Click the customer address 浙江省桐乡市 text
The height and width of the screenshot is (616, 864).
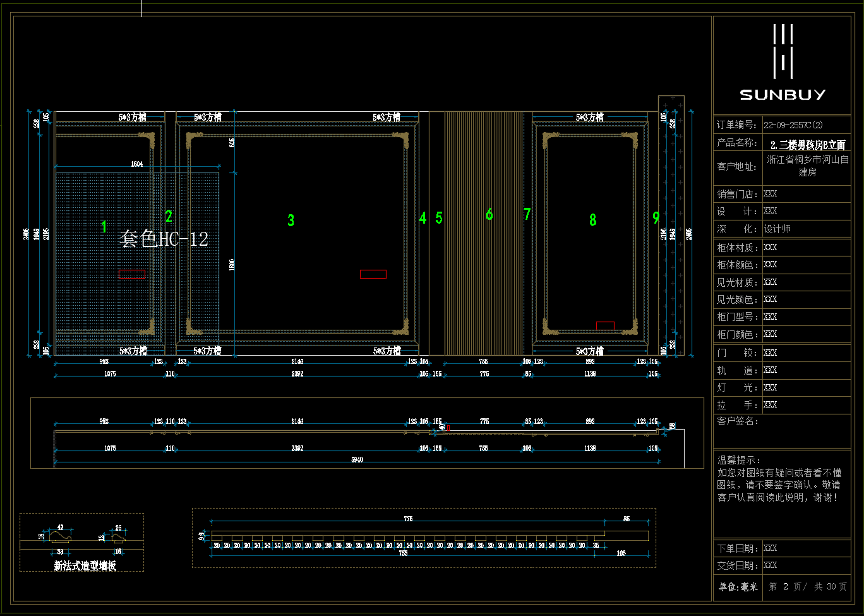pyautogui.click(x=808, y=166)
